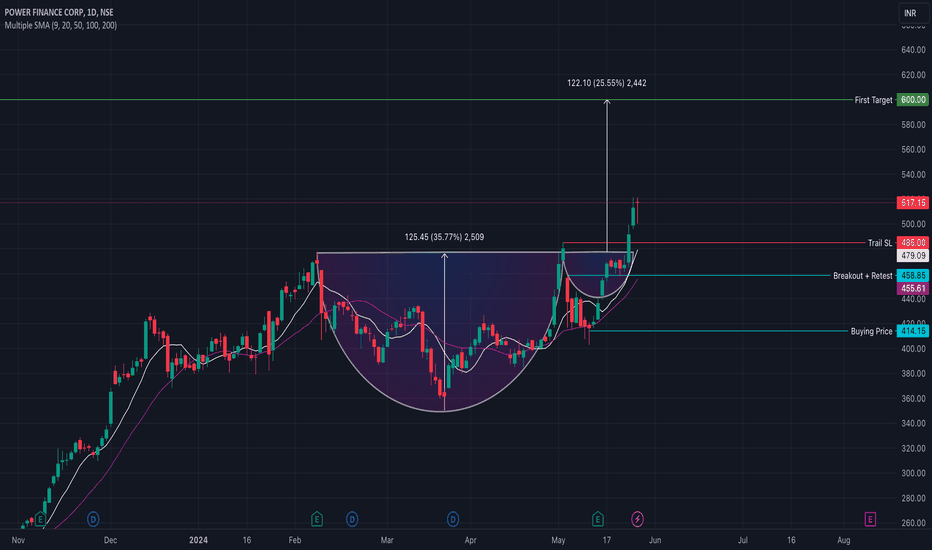
Task: Select the 125.45 (35.77%) measurement label
Action: (x=444, y=237)
